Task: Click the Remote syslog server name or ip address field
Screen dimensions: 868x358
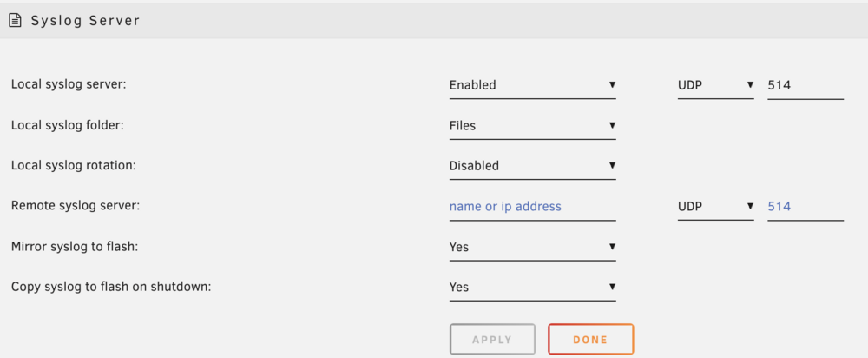Action: (533, 207)
